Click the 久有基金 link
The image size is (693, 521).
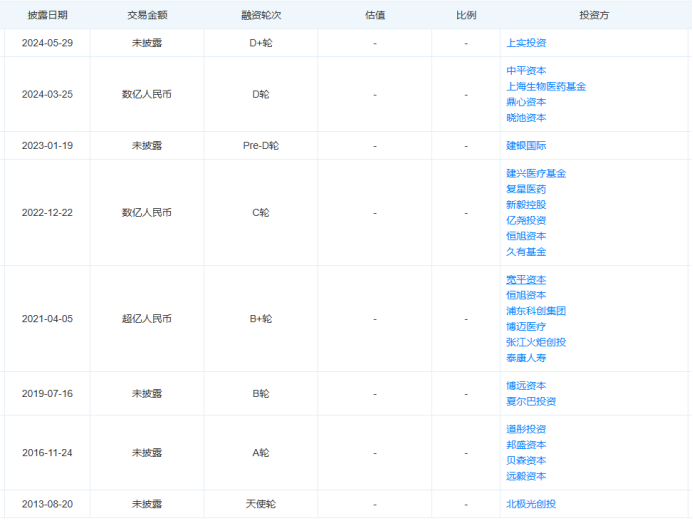click(x=526, y=252)
